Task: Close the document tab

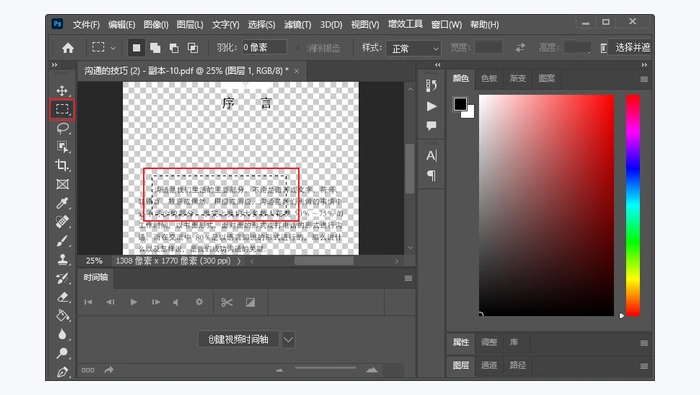Action: tap(296, 71)
